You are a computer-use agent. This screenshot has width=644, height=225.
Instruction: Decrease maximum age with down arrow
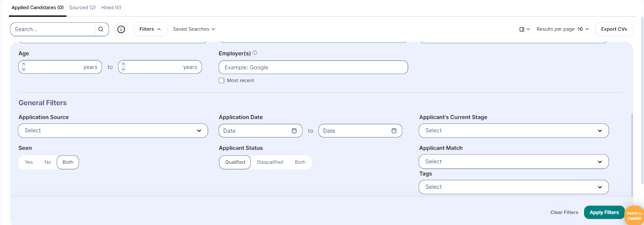[x=124, y=70]
